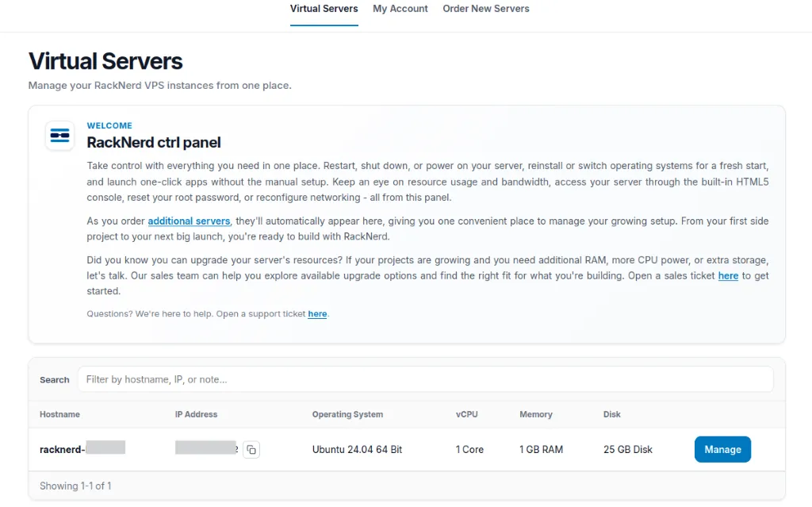
Task: Click the Operating System column header
Action: [x=347, y=414]
